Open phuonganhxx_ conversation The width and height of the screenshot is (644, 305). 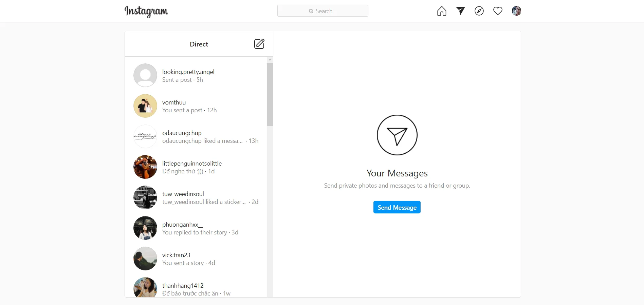(x=196, y=228)
